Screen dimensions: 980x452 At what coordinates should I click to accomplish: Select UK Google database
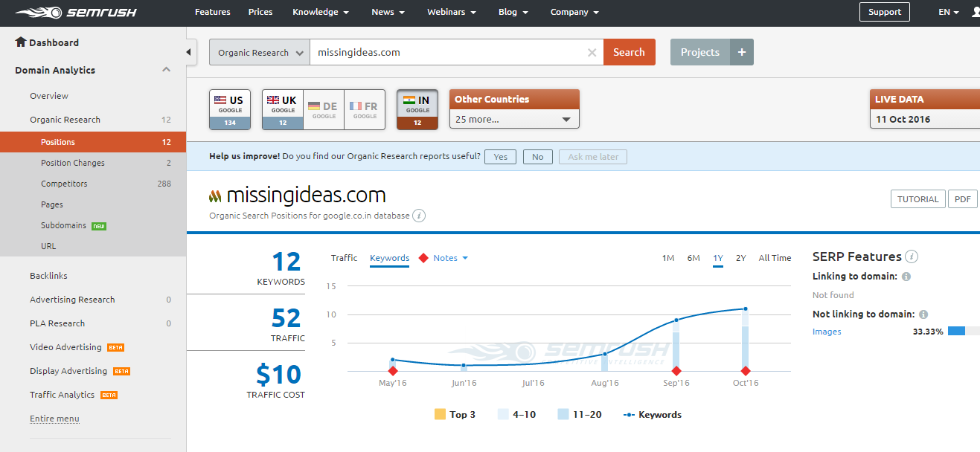[x=283, y=109]
